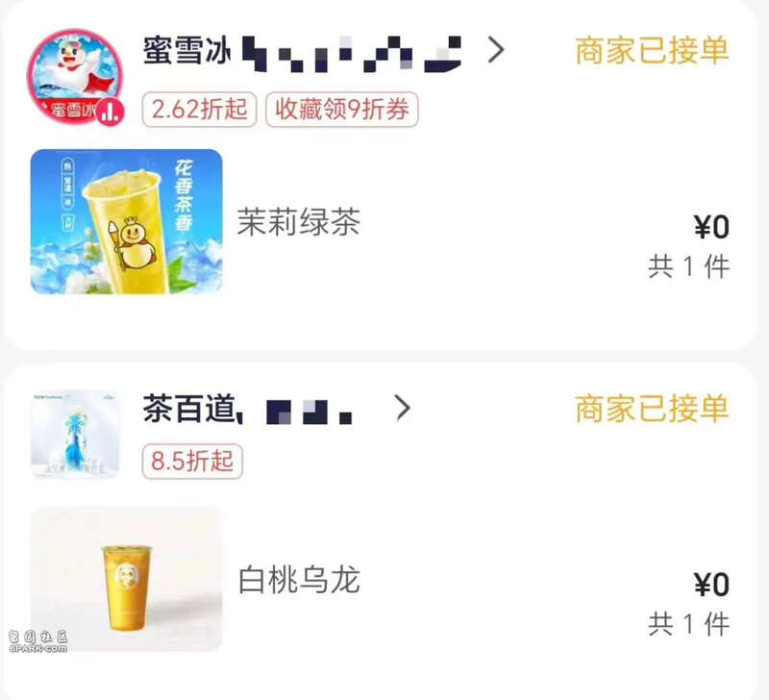This screenshot has width=769, height=700.
Task: Open the 蜜雪冰 store name title
Action: [186, 50]
